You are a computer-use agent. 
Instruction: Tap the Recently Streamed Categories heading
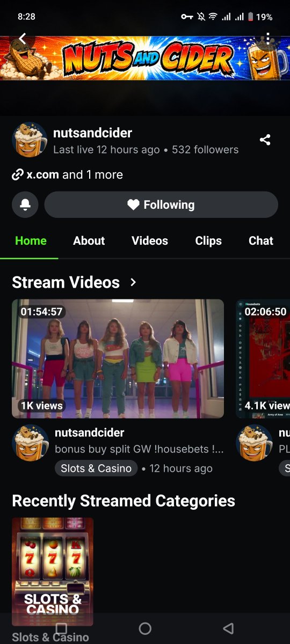(124, 501)
